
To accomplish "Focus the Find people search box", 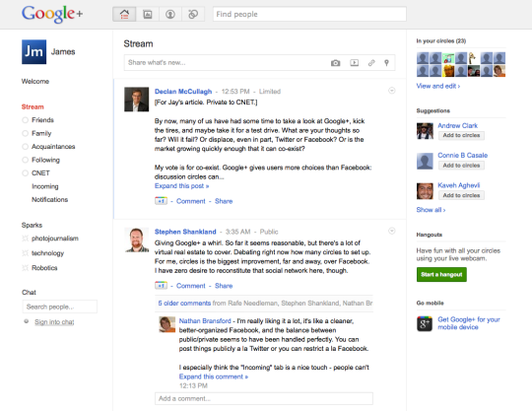I will [x=309, y=14].
